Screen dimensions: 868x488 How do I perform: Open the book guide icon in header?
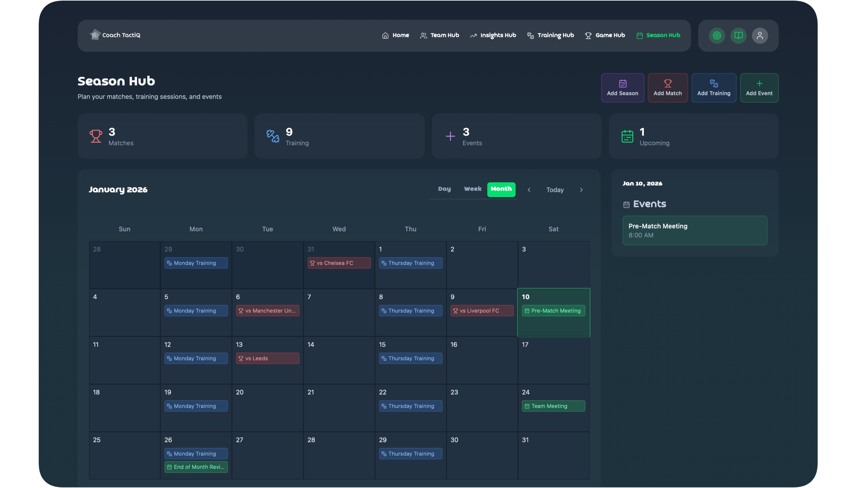738,35
